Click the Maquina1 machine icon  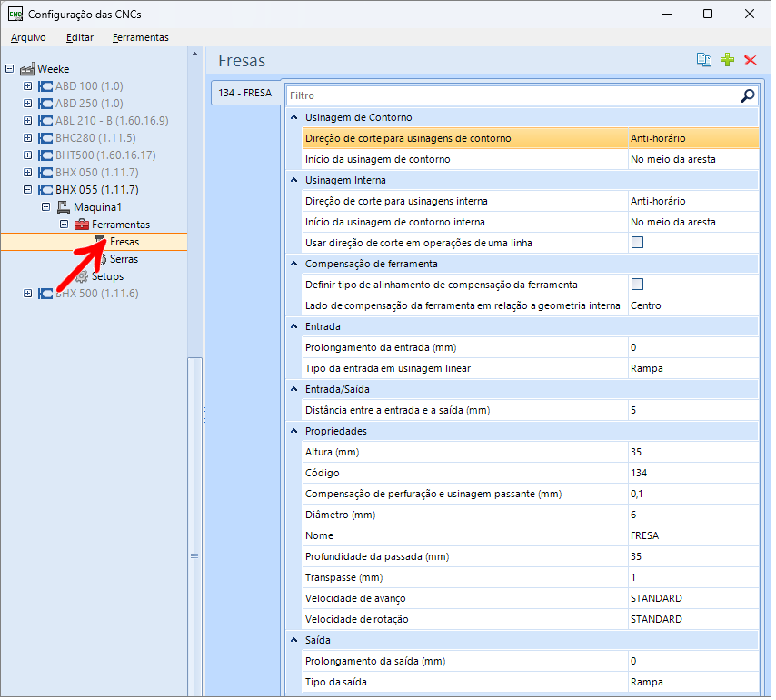(x=64, y=207)
